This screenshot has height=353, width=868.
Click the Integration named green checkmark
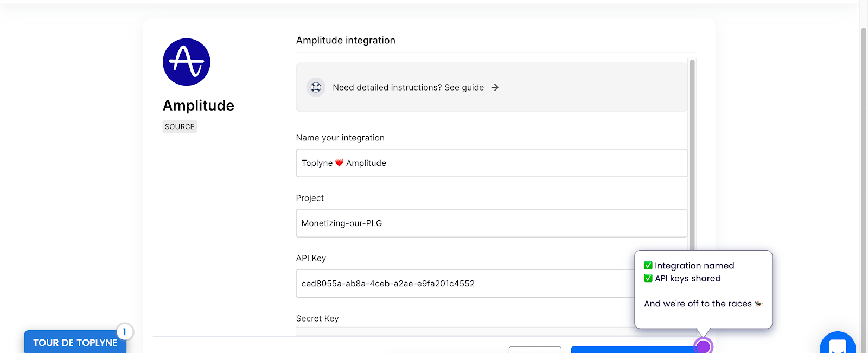(648, 266)
